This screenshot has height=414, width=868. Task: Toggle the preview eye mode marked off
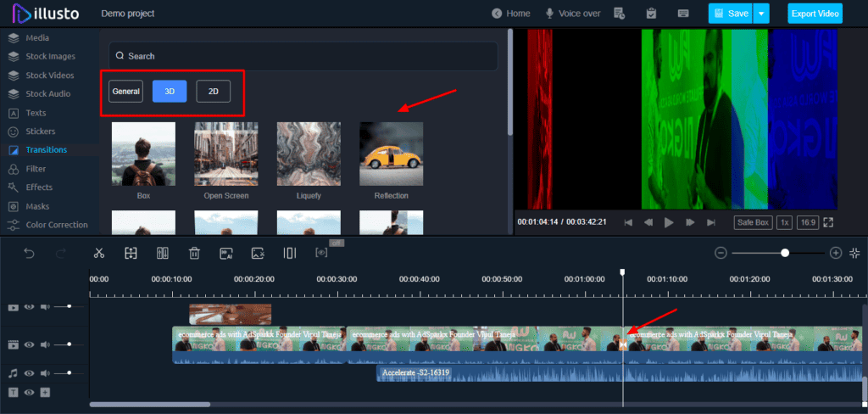[x=321, y=253]
